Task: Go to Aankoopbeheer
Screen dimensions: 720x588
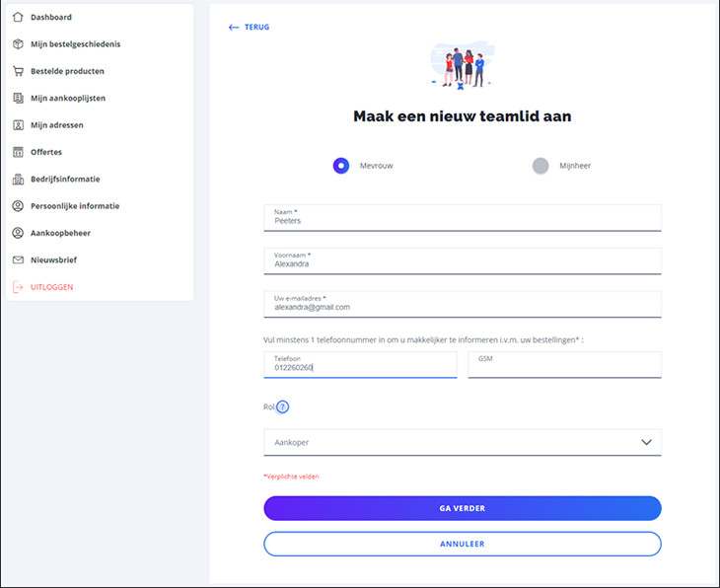Action: click(60, 233)
